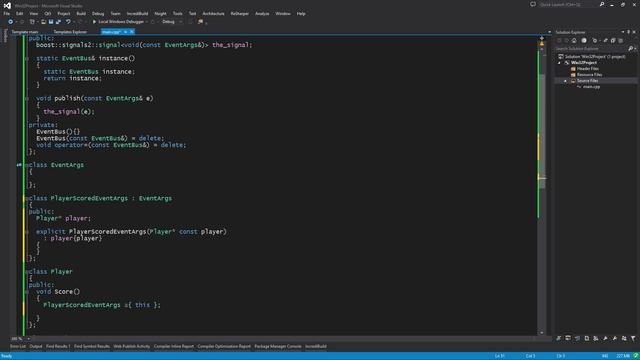Click the Open File toolbar icon
640x360 pixels.
[x=43, y=22]
